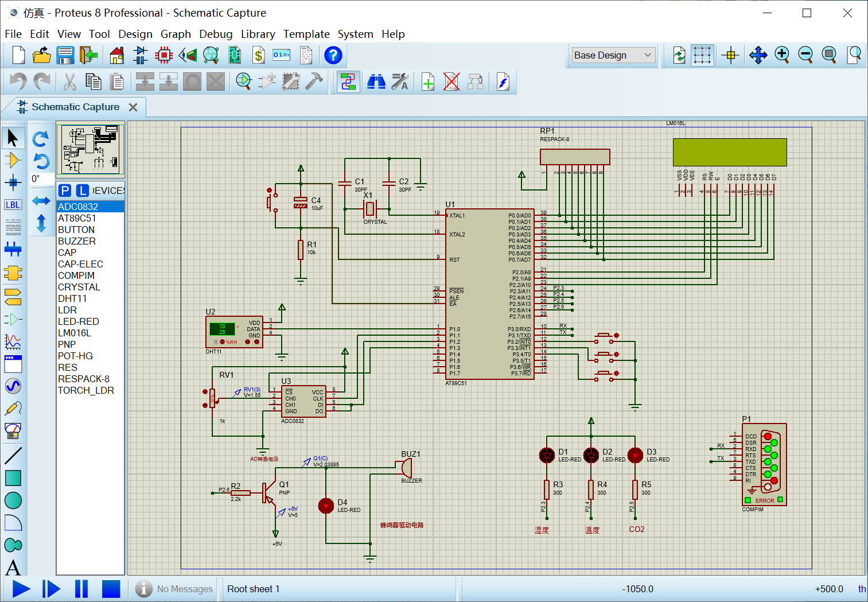Screen dimensions: 868x602
Task: Open the Bill of Materials dollar icon
Action: tap(259, 55)
